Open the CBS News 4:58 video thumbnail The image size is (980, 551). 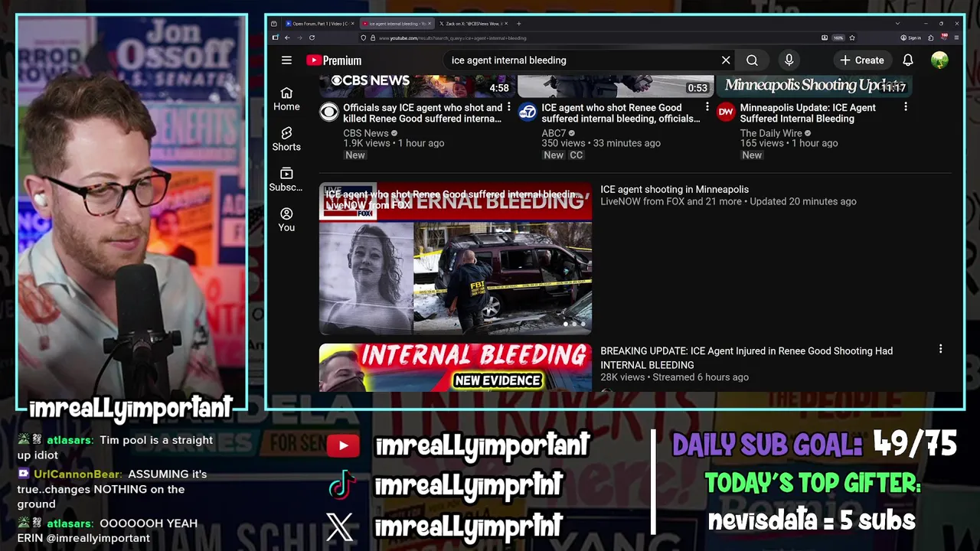(416, 86)
